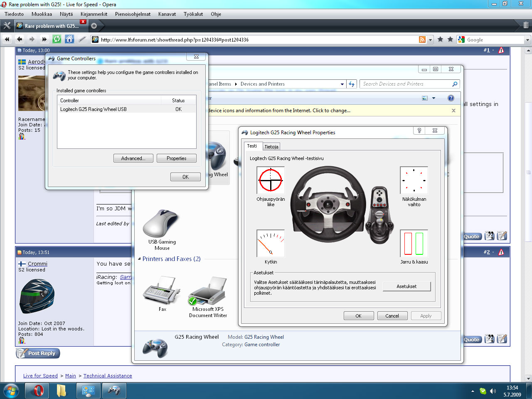Open the Muokkaa menu
Image resolution: width=532 pixels, height=399 pixels.
click(x=42, y=14)
